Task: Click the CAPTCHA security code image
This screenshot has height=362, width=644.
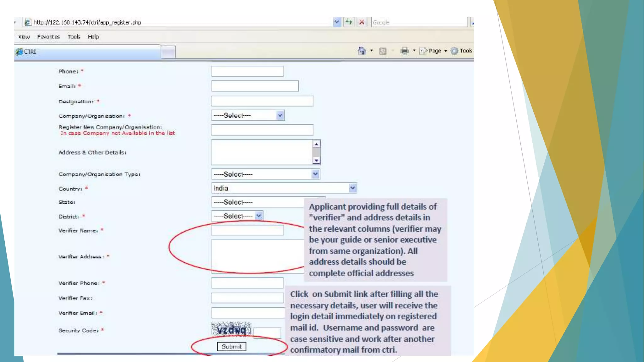Action: point(231,330)
